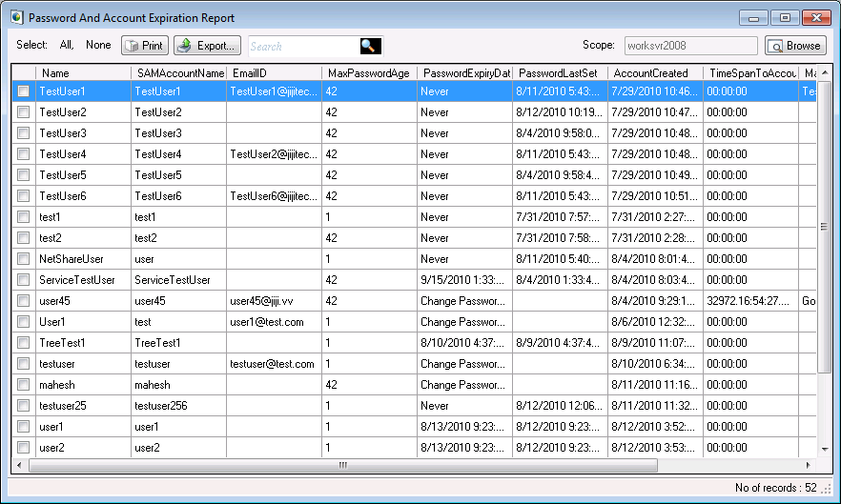Check the TestUser6 row checkbox
Screen dimensions: 841x504
point(23,195)
